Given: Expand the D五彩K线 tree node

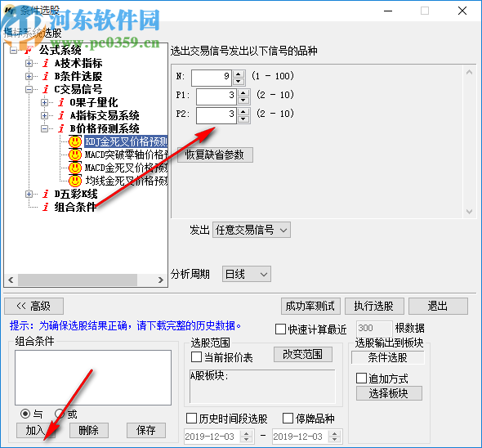Looking at the screenshot, I should (29, 194).
